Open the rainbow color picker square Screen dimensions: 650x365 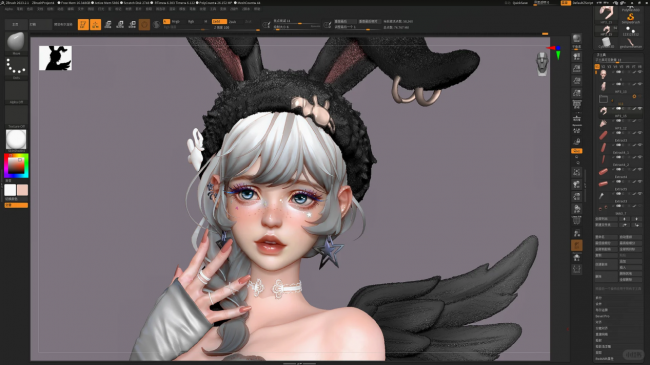click(x=16, y=165)
